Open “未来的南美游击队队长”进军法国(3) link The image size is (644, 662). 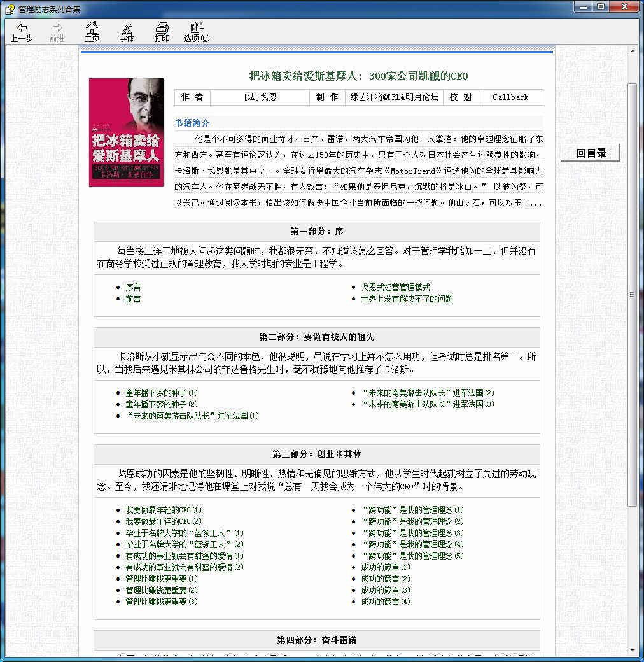(428, 404)
